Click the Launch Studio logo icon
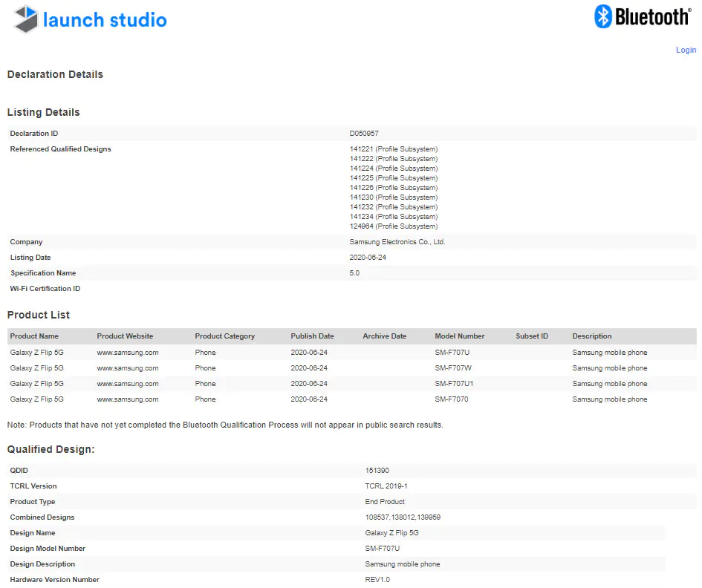Image resolution: width=702 pixels, height=588 pixels. 26,19
